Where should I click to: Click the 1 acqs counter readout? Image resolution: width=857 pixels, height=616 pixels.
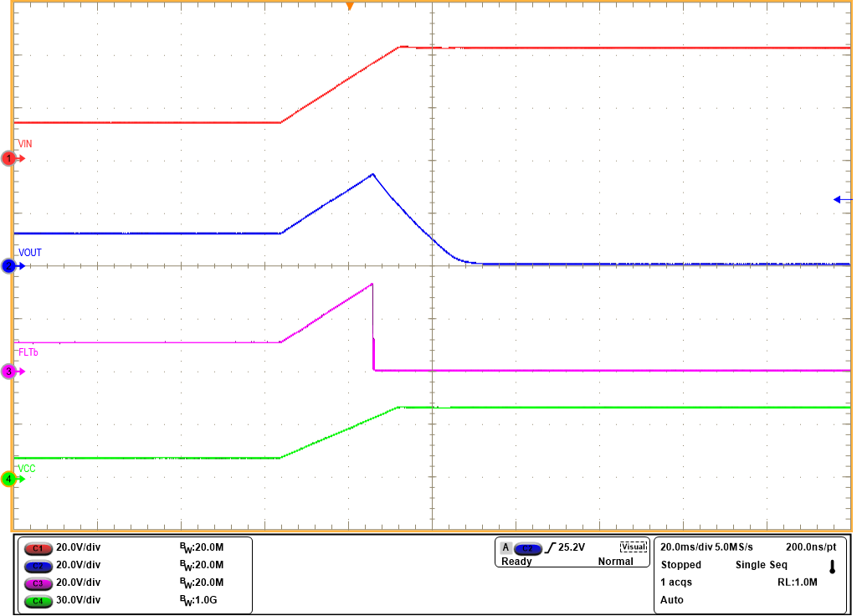coord(676,583)
